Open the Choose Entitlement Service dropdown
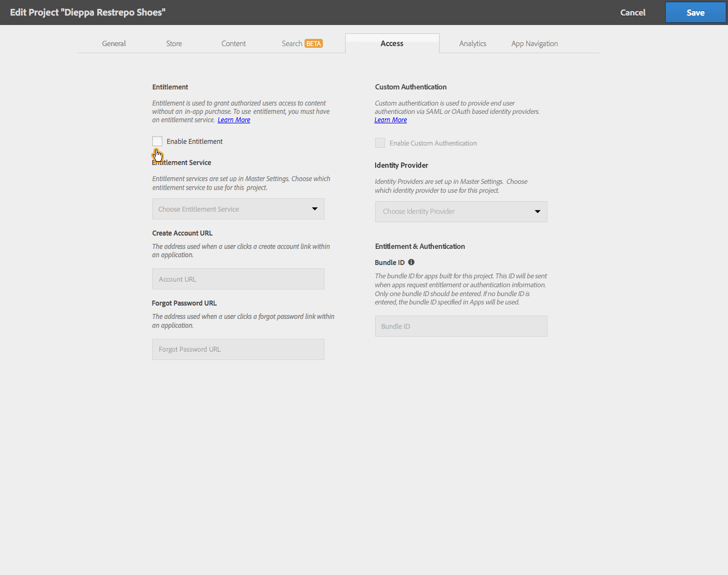Viewport: 728px width, 575px height. (238, 209)
